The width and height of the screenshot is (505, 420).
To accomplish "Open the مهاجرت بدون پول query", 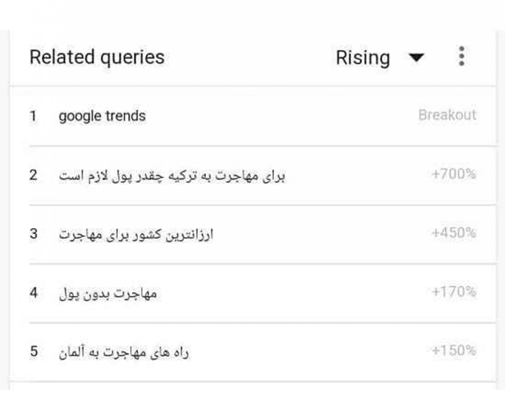I will 108,293.
